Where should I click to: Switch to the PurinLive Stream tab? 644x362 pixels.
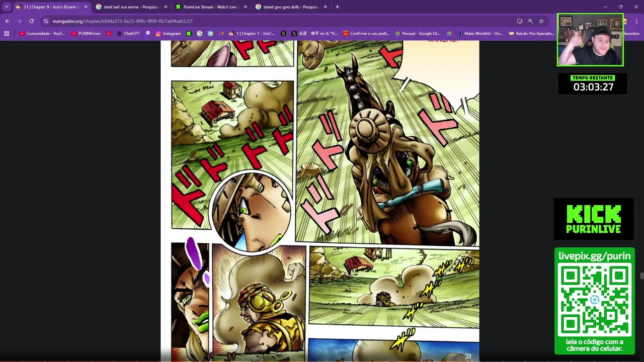[x=211, y=7]
